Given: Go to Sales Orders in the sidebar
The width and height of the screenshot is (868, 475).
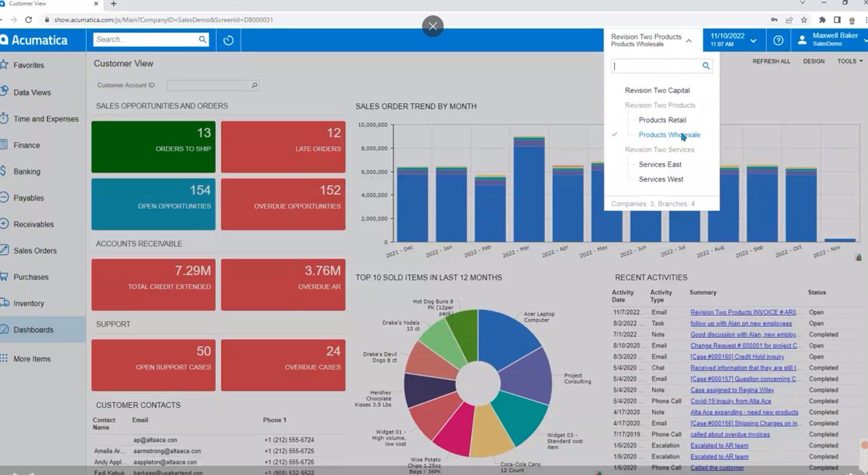Looking at the screenshot, I should pyautogui.click(x=35, y=251).
